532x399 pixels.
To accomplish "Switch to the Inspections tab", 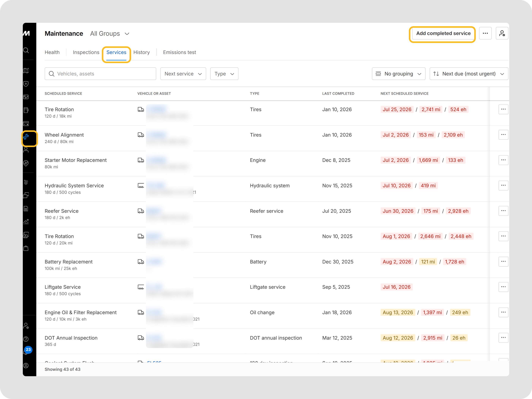I will point(86,52).
